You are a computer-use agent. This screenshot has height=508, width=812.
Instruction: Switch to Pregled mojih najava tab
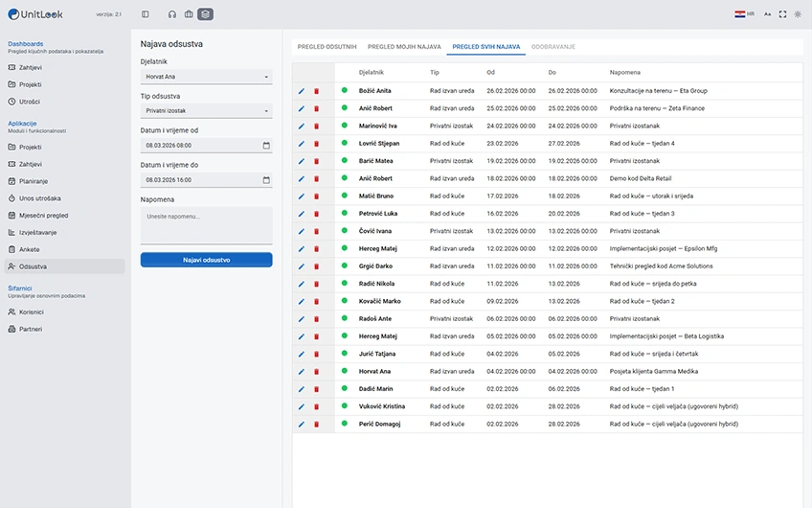point(404,47)
